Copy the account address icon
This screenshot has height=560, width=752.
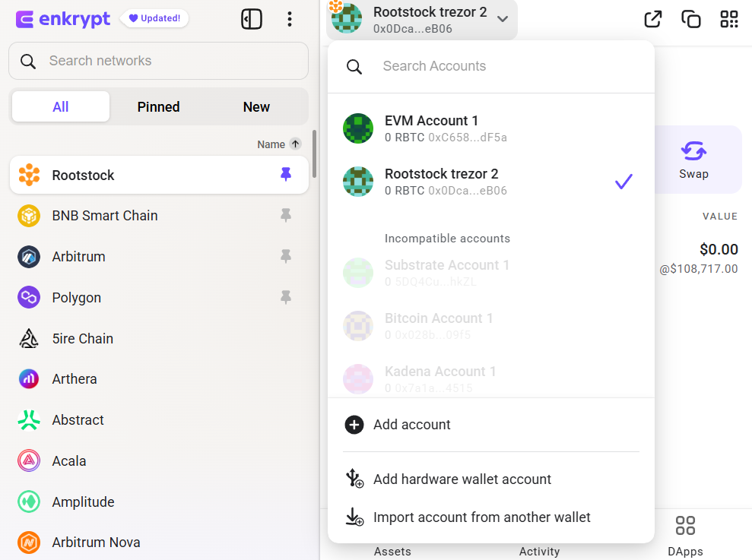click(691, 19)
